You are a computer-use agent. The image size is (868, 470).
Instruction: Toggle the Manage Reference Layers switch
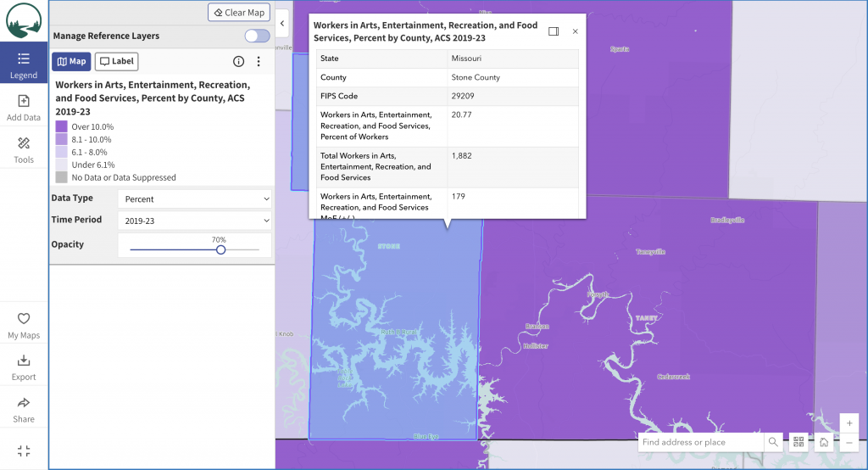pyautogui.click(x=258, y=36)
